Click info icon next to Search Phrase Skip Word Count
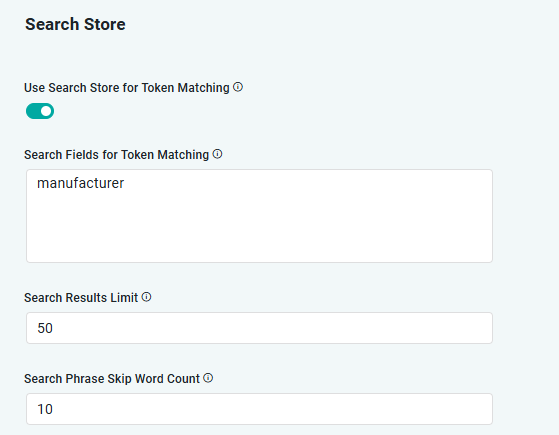 click(208, 378)
